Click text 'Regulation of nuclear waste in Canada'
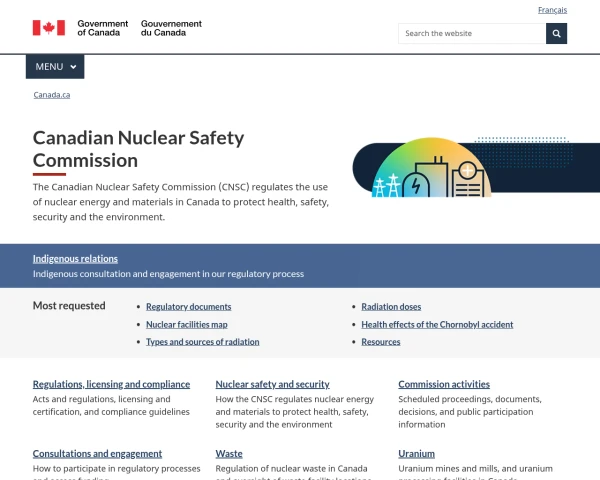Image resolution: width=600 pixels, height=480 pixels. [291, 469]
